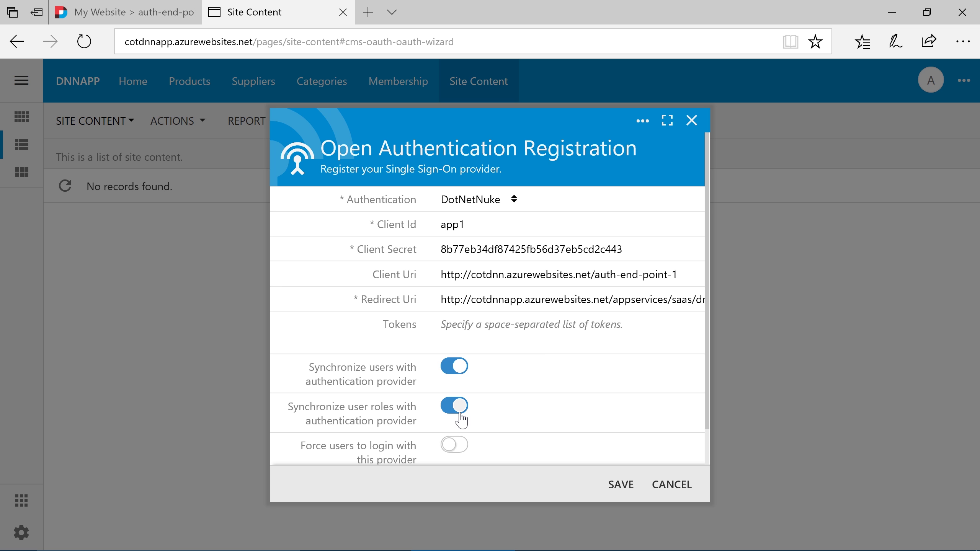This screenshot has height=551, width=980.
Task: Click the apps grid icon at sidebar bottom
Action: 21,500
